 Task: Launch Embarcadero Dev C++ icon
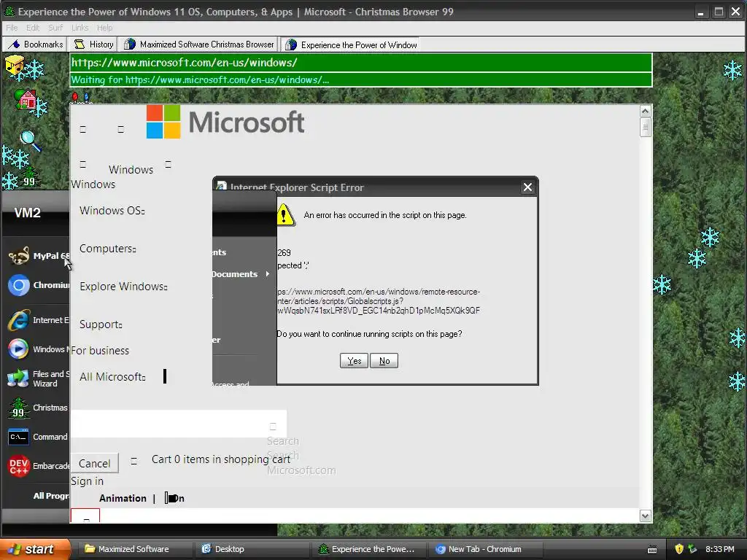click(19, 466)
